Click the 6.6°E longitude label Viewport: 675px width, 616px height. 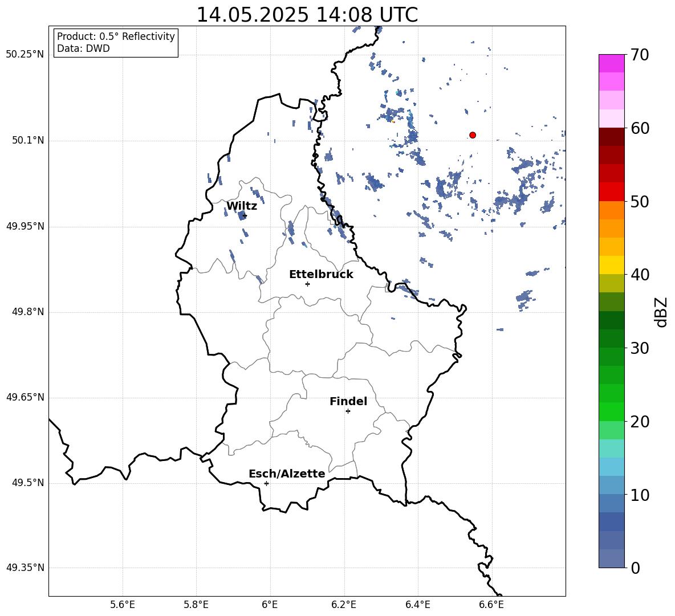click(x=491, y=605)
